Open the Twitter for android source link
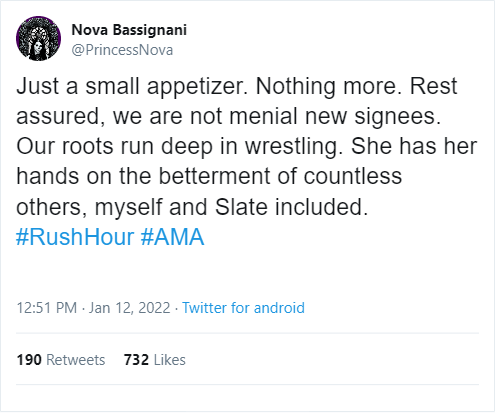Viewport: 495px width, 413px height. pyautogui.click(x=243, y=307)
